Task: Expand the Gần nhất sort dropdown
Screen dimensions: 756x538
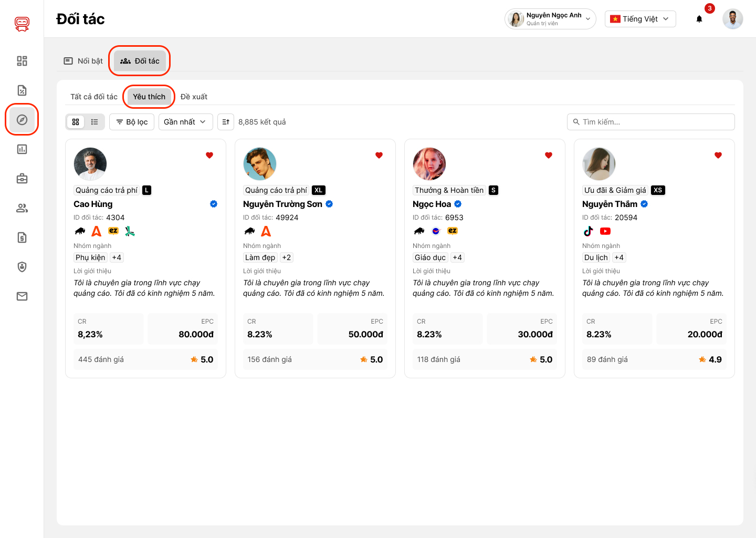Action: pos(185,122)
